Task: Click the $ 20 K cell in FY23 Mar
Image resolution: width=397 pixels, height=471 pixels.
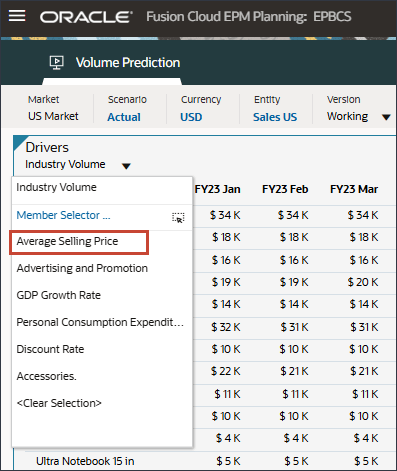Action: pyautogui.click(x=363, y=282)
